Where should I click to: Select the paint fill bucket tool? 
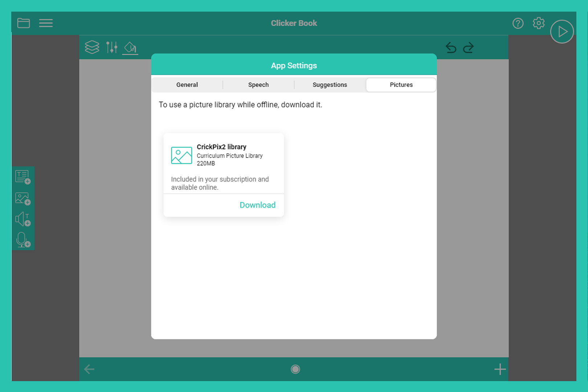pos(130,48)
